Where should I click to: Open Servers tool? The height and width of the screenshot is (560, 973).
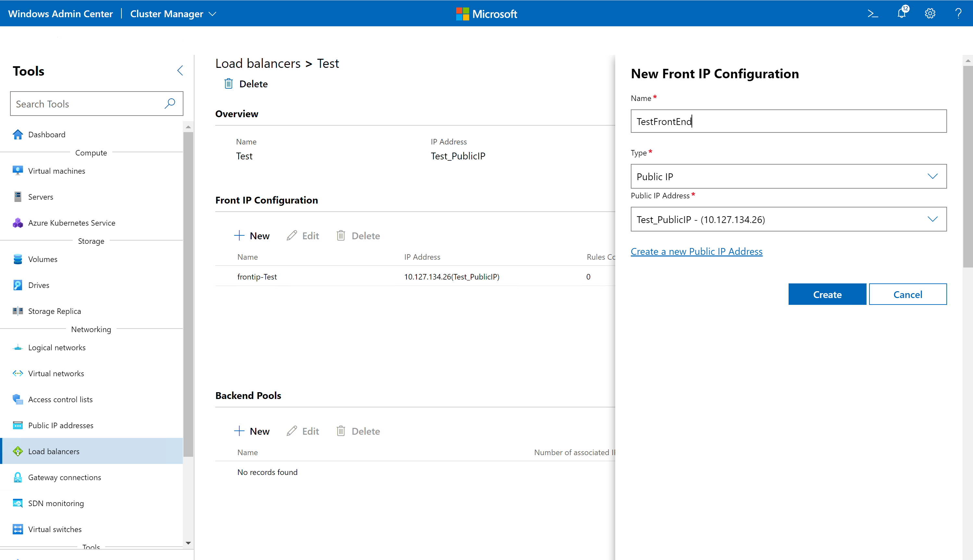[40, 197]
